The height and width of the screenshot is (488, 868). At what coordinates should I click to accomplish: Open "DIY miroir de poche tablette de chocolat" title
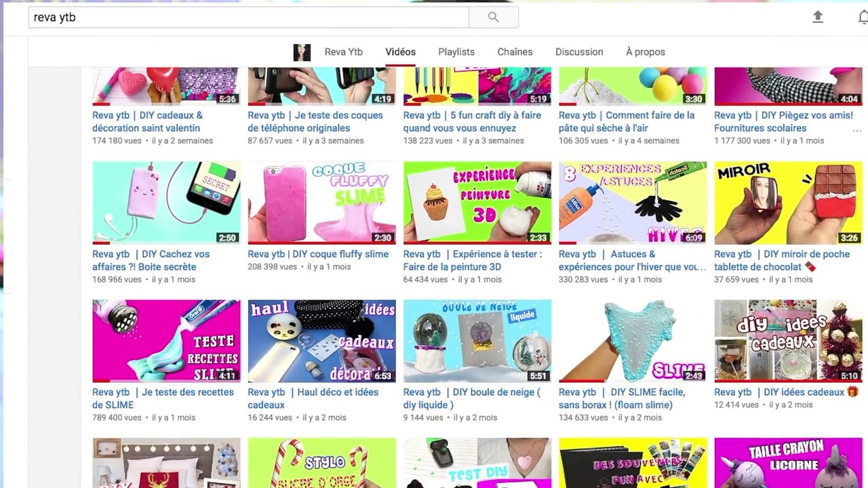coord(782,260)
